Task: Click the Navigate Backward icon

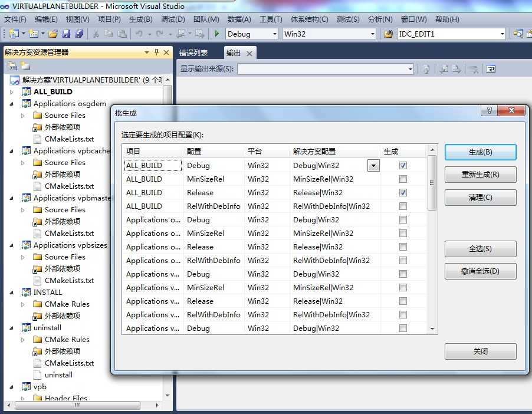Action: [182, 34]
